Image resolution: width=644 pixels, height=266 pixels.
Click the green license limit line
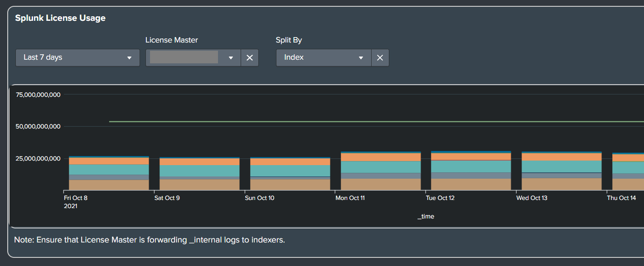[376, 122]
